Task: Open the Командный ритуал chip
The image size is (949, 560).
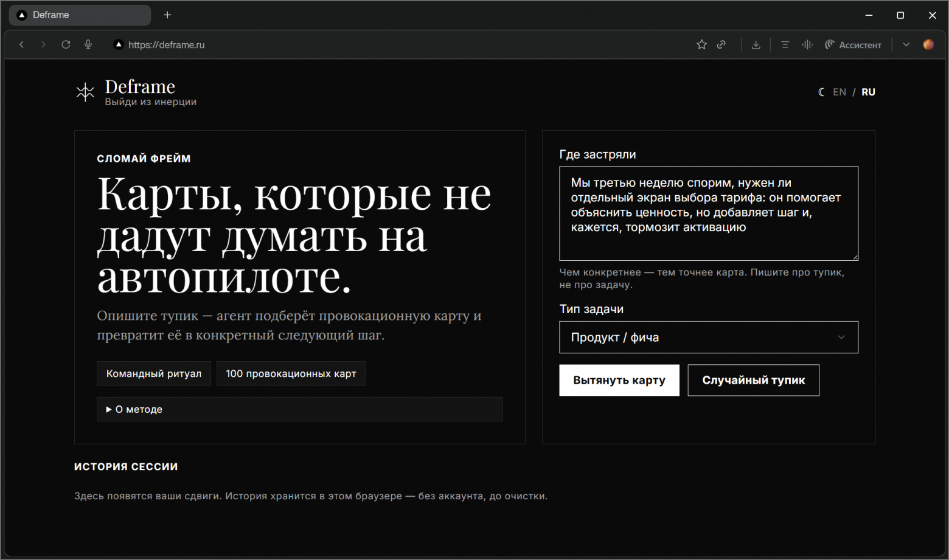Action: pos(154,373)
